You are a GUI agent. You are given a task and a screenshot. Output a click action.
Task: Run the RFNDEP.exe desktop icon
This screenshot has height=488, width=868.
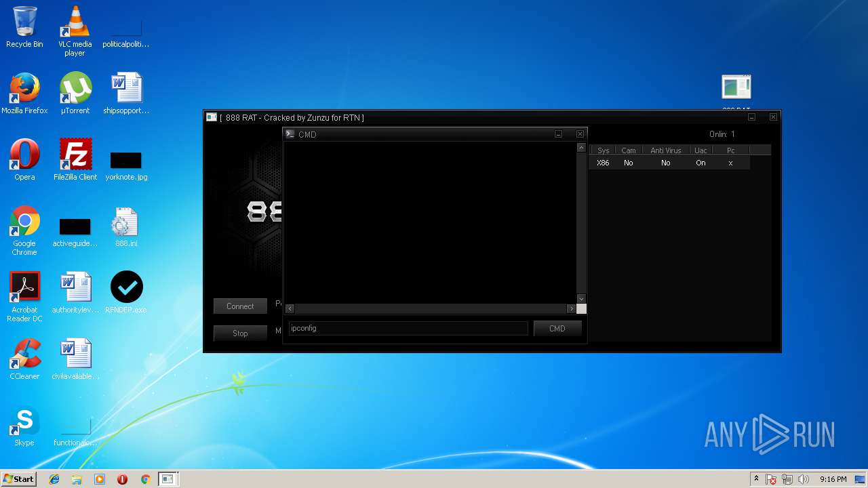[126, 293]
